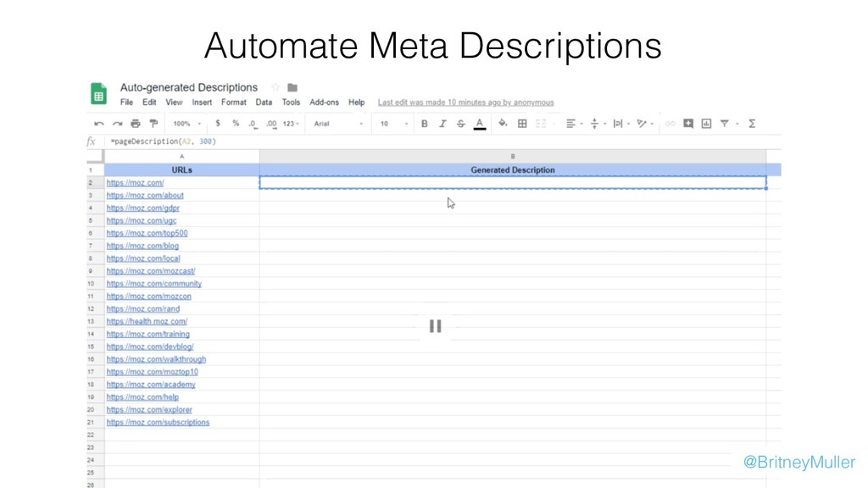
Task: Toggle Bold formatting
Action: [x=425, y=124]
